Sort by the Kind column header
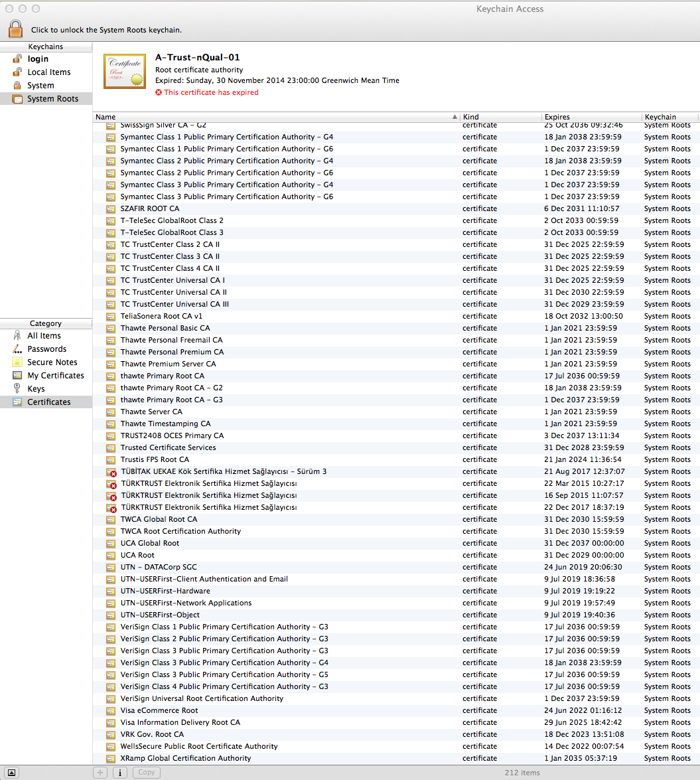 501,117
